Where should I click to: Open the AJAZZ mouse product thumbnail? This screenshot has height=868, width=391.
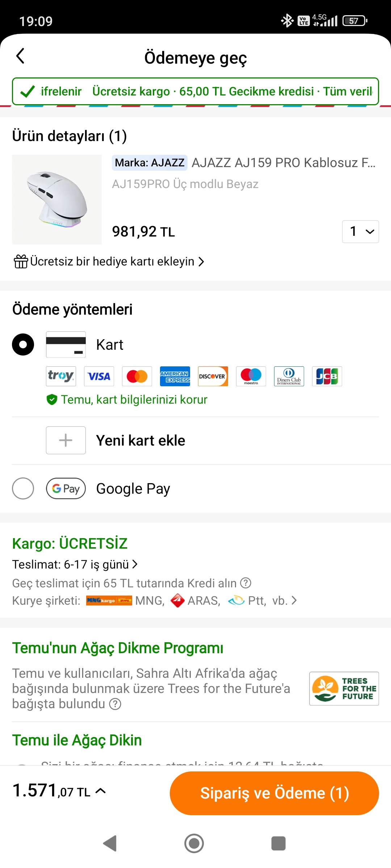pos(57,200)
